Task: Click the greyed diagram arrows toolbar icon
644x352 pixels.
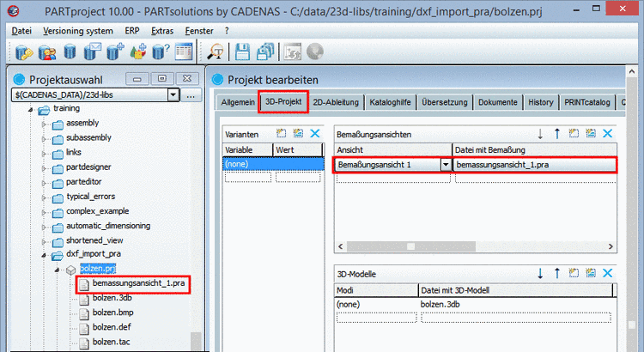Action: (x=293, y=52)
